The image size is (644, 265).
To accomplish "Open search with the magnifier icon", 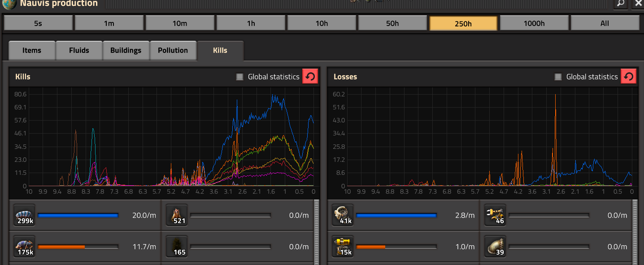I will click(620, 4).
